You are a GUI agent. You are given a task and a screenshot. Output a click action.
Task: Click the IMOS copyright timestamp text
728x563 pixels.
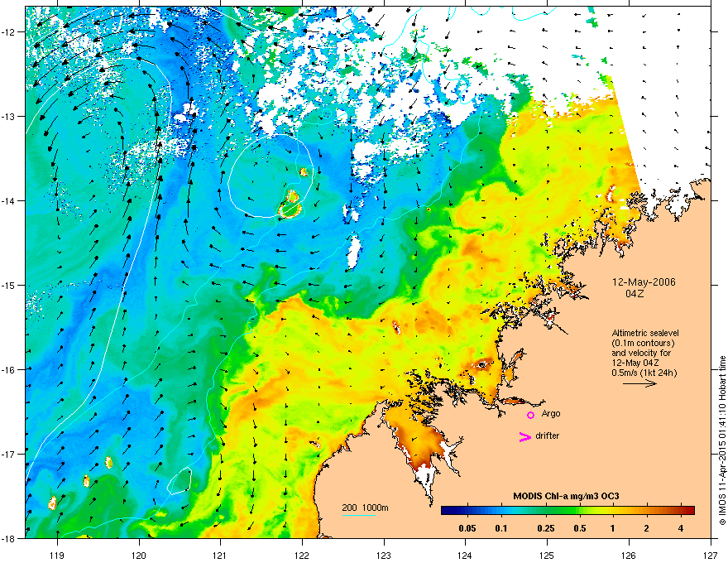pyautogui.click(x=722, y=440)
